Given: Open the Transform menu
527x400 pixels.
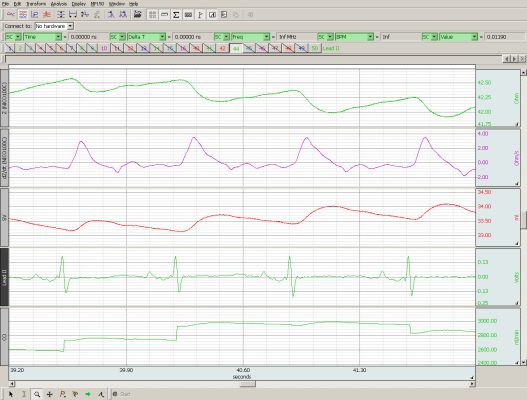Looking at the screenshot, I should [x=36, y=4].
